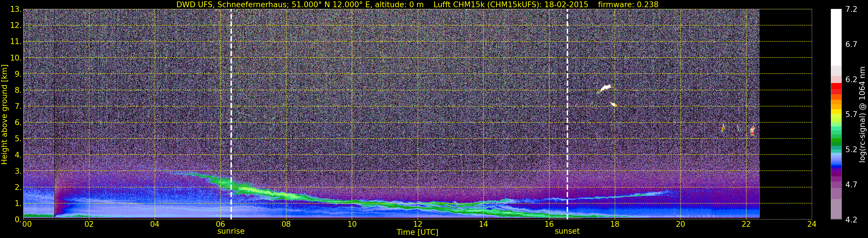Click the '9.' height axis tick
The width and height of the screenshot is (868, 238).
coord(18,74)
